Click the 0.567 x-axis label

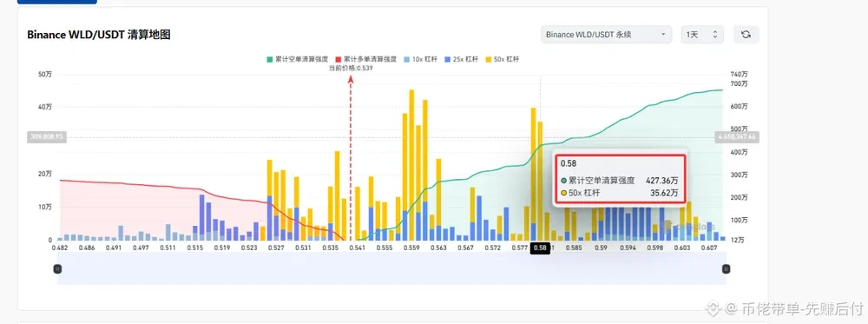[x=465, y=248]
